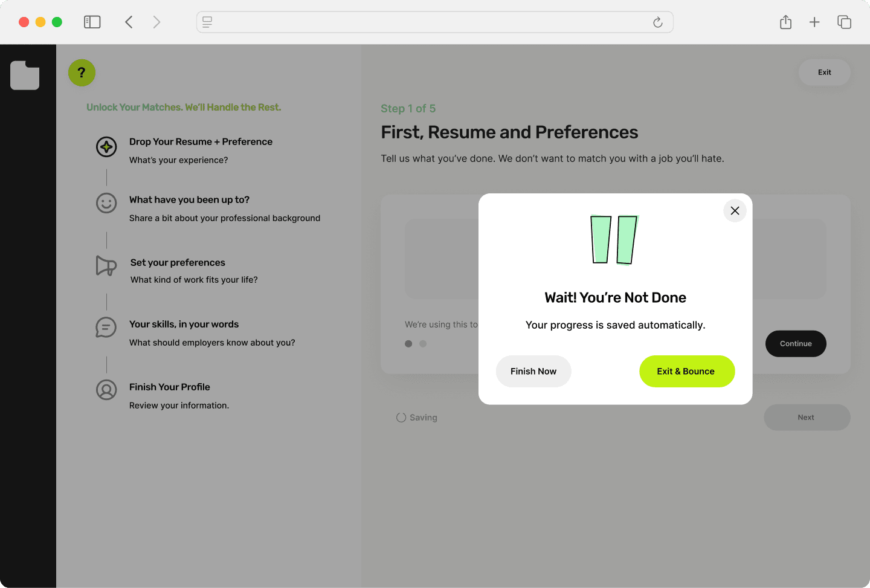Select the 'Set your preferences' step
The width and height of the screenshot is (870, 588).
coord(178,262)
